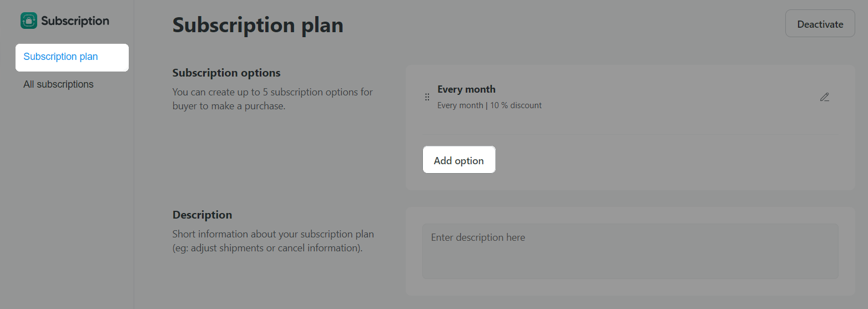Click the Subscription plan page heading
Screen dimensions: 868x309
[x=258, y=25]
